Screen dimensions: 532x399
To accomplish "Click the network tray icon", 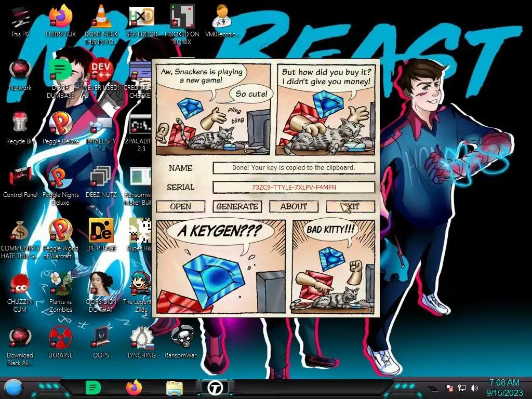I will (x=461, y=388).
